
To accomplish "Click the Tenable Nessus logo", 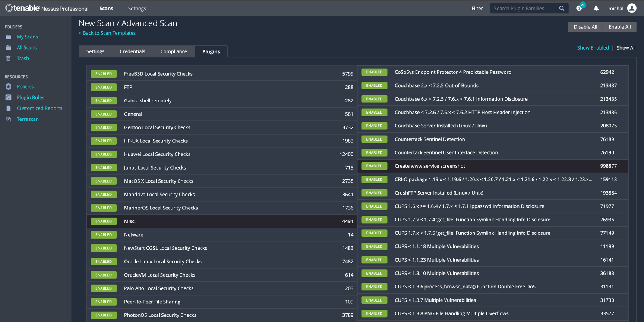I will (x=47, y=8).
